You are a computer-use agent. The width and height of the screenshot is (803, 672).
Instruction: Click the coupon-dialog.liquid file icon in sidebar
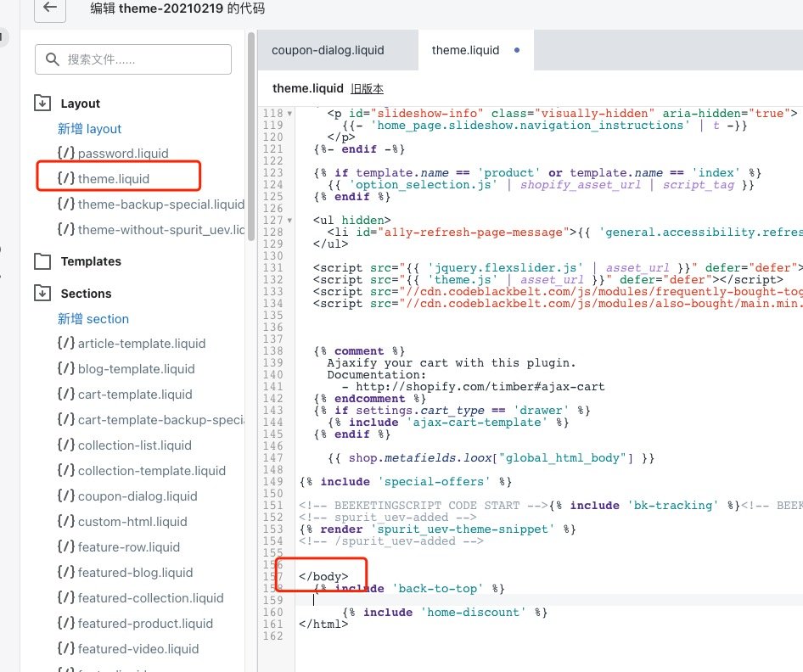tap(65, 496)
